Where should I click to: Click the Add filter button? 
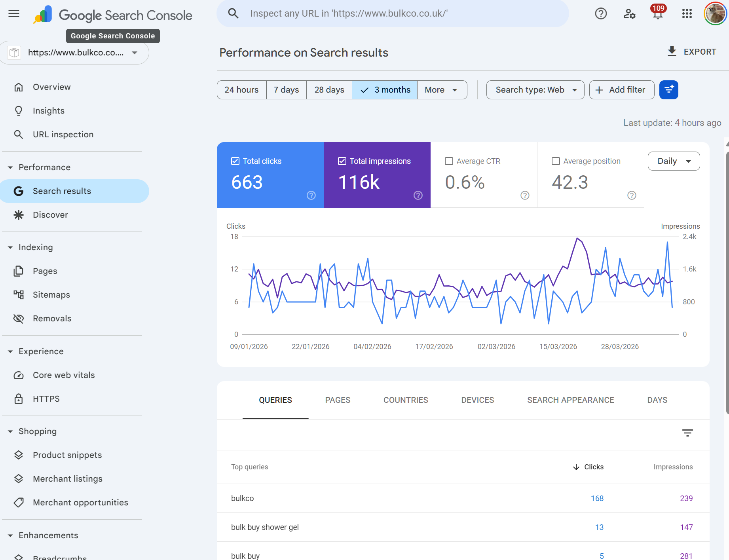pos(621,90)
